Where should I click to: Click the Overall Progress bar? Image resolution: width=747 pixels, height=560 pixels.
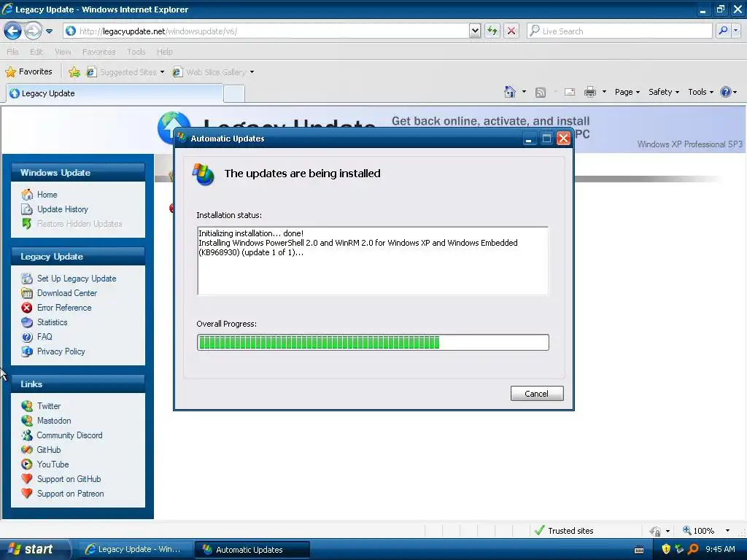pos(373,343)
